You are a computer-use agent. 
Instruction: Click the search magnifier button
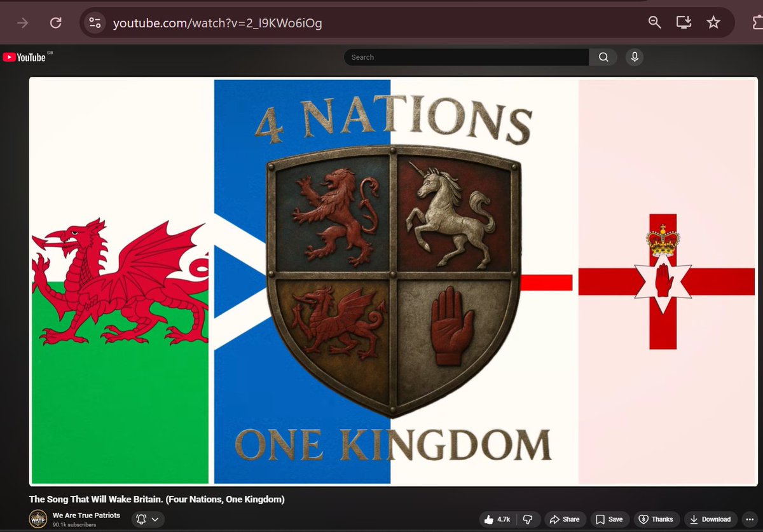pos(603,57)
